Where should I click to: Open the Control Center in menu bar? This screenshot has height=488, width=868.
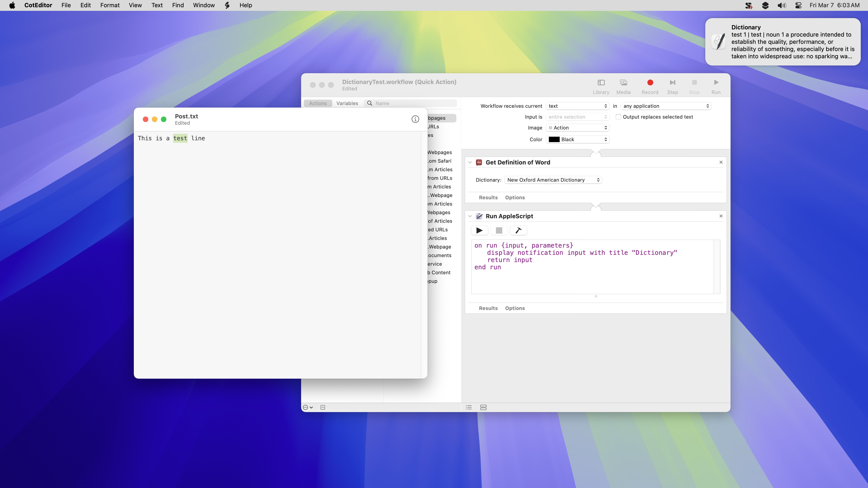click(x=798, y=5)
